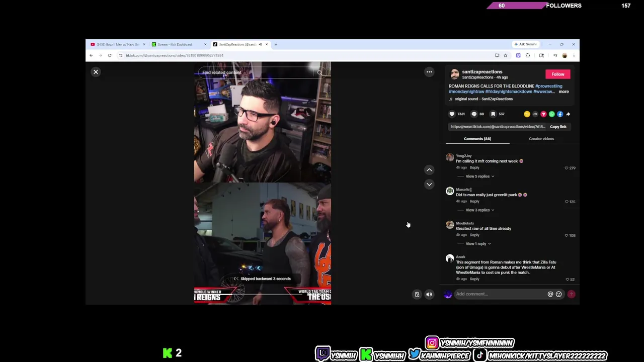Send to friends with red icon
This screenshot has width=644, height=362.
pos(543,114)
